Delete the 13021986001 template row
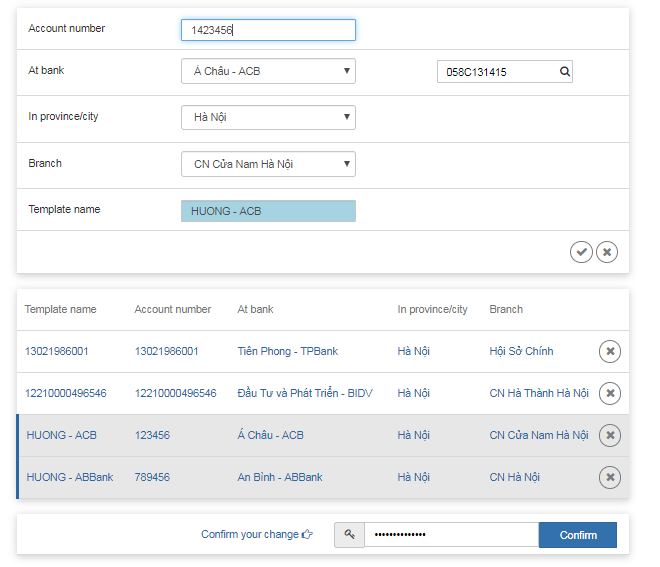The height and width of the screenshot is (567, 660). tap(610, 351)
